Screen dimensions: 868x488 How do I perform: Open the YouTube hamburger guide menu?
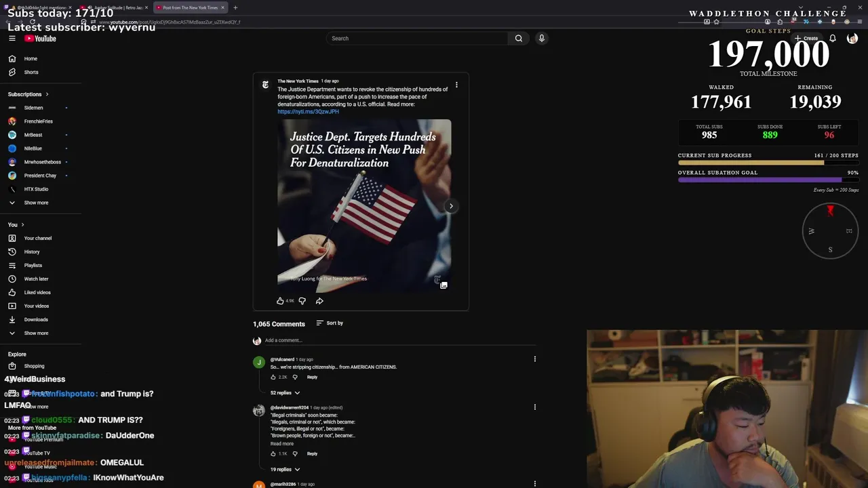click(x=12, y=39)
